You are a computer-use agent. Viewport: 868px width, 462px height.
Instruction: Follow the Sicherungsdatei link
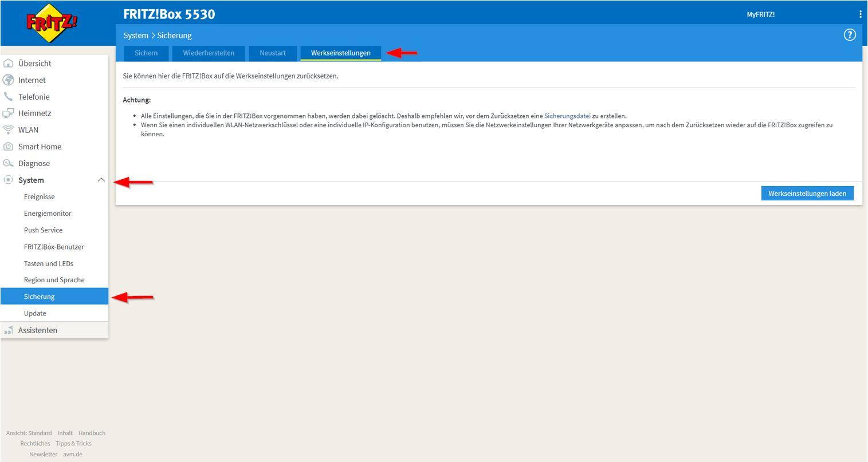pos(567,116)
